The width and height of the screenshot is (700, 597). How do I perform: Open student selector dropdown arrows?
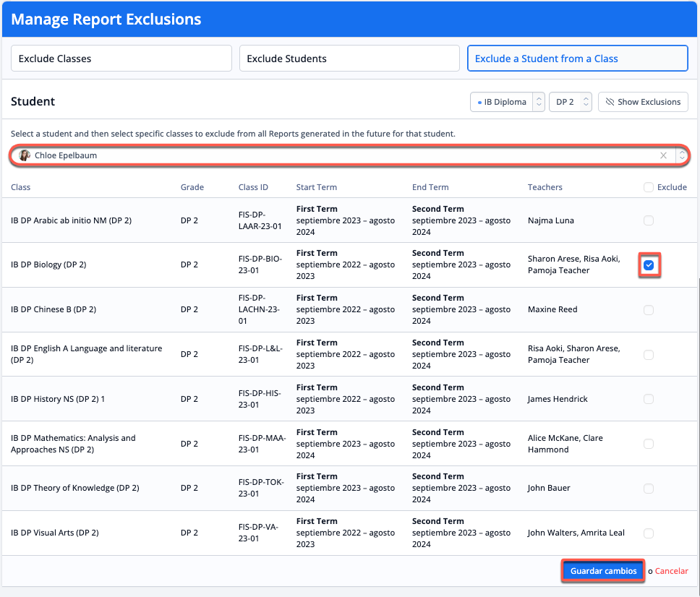[x=681, y=155]
